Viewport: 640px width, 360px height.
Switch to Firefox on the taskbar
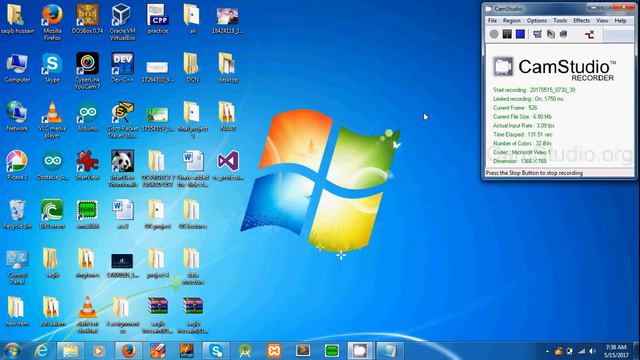point(128,351)
